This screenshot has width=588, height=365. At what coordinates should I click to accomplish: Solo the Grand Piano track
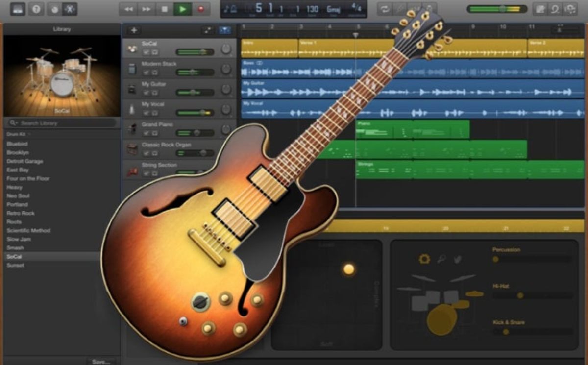pyautogui.click(x=154, y=133)
